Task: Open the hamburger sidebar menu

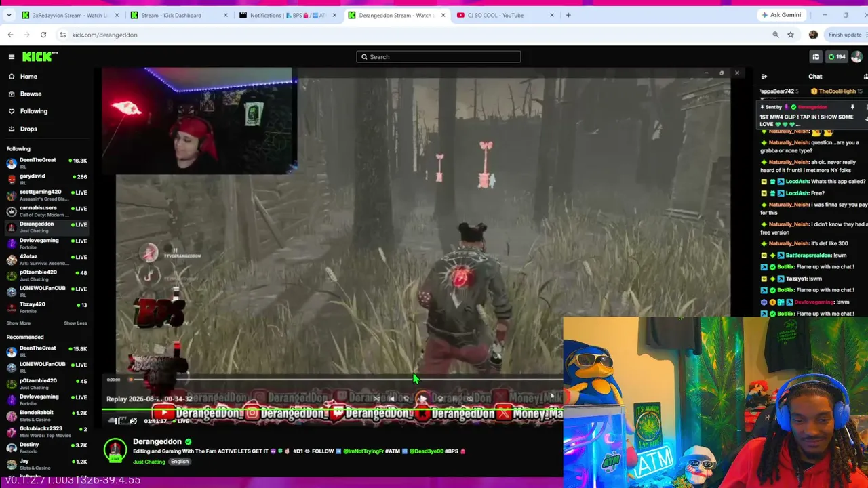Action: coord(12,57)
